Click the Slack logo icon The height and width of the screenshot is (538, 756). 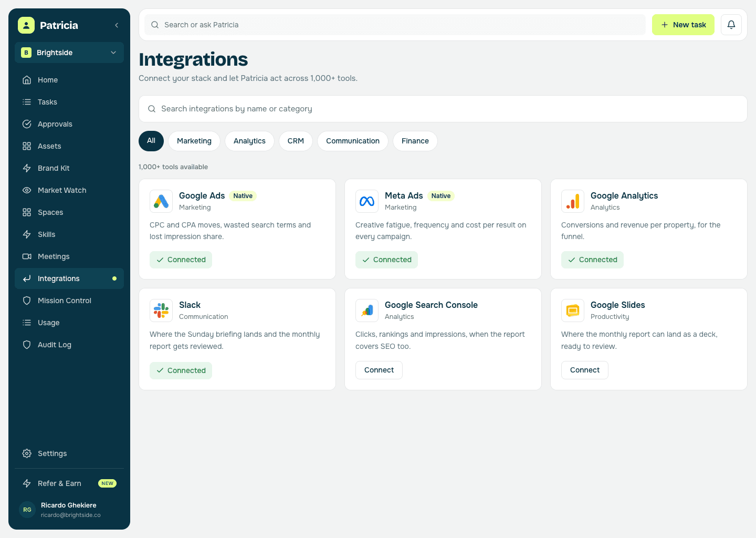161,311
